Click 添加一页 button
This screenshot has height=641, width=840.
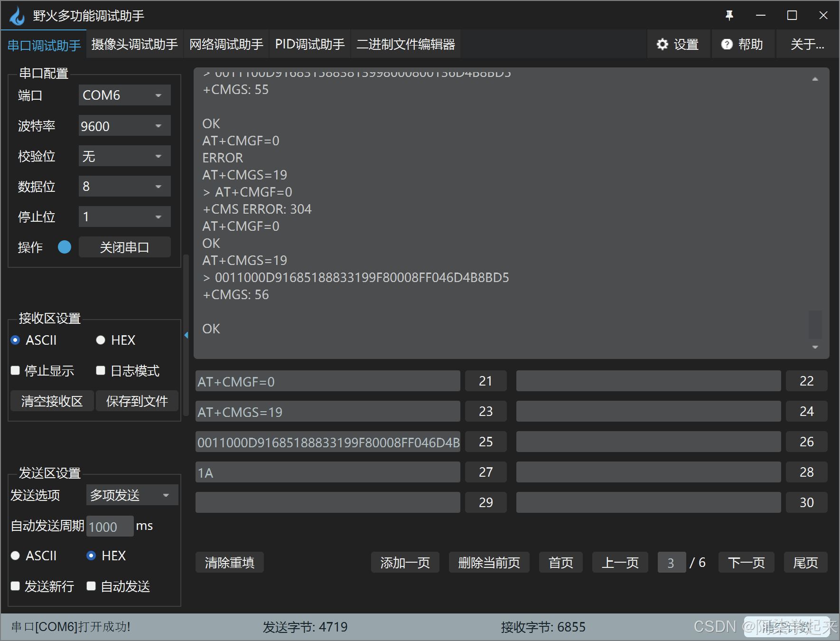click(405, 562)
